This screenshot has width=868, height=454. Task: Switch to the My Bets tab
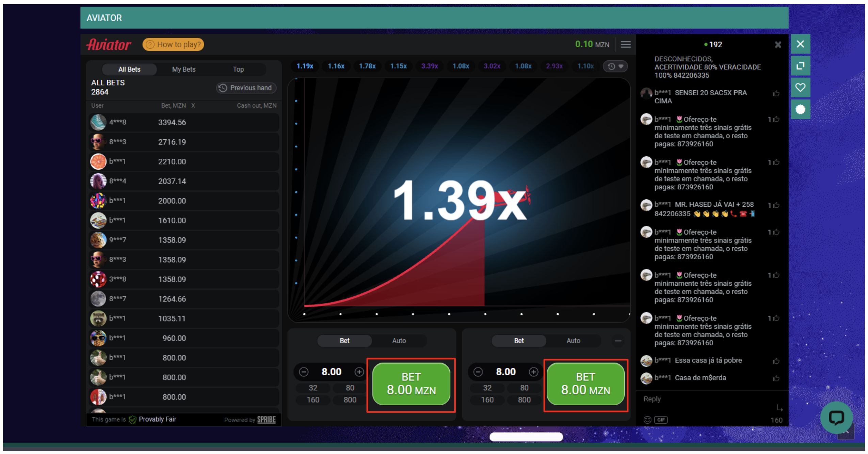tap(184, 69)
